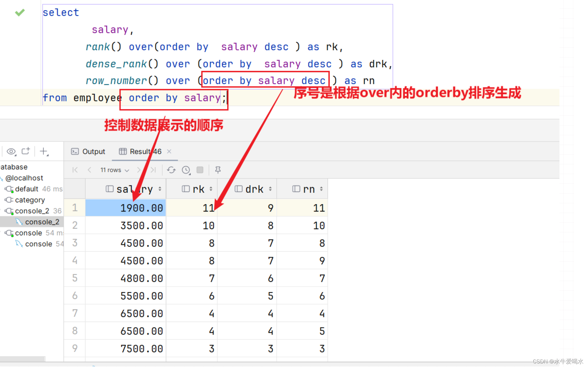Viewport: 588px width, 367px height.
Task: Toggle the eye view options icon
Action: [x=11, y=151]
